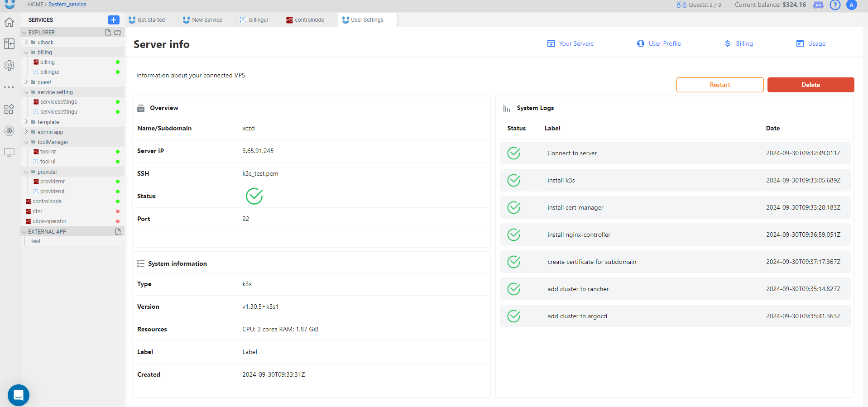Open servicesettingu in tree

pyautogui.click(x=58, y=112)
